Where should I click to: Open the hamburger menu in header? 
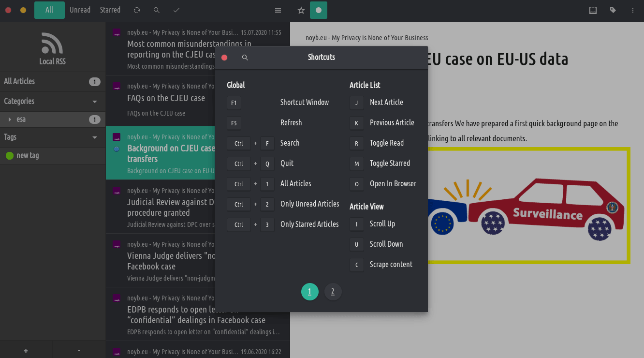pos(278,10)
